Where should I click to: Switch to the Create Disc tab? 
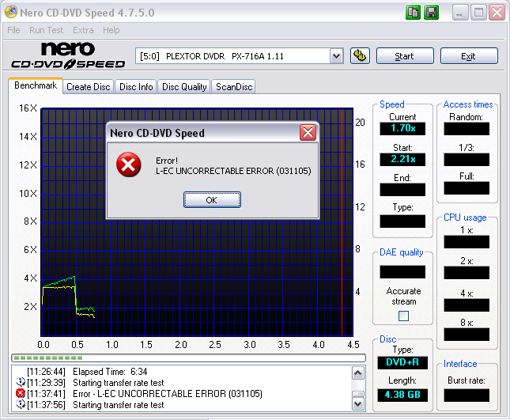point(88,87)
